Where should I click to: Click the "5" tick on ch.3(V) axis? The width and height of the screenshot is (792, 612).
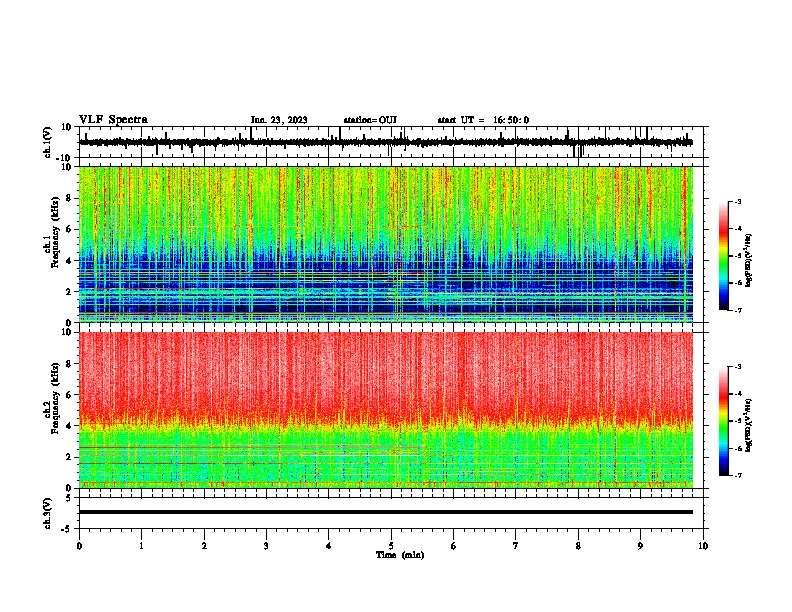click(x=69, y=498)
